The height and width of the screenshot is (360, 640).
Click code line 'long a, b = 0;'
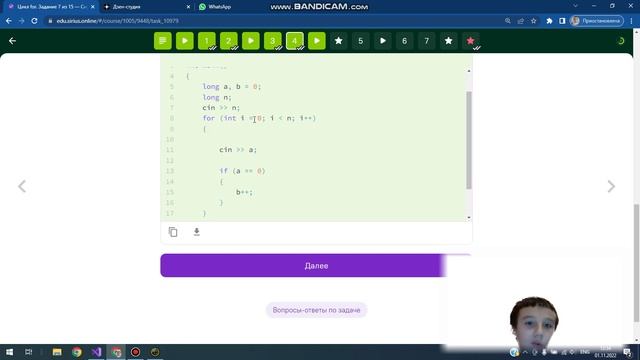(x=231, y=87)
